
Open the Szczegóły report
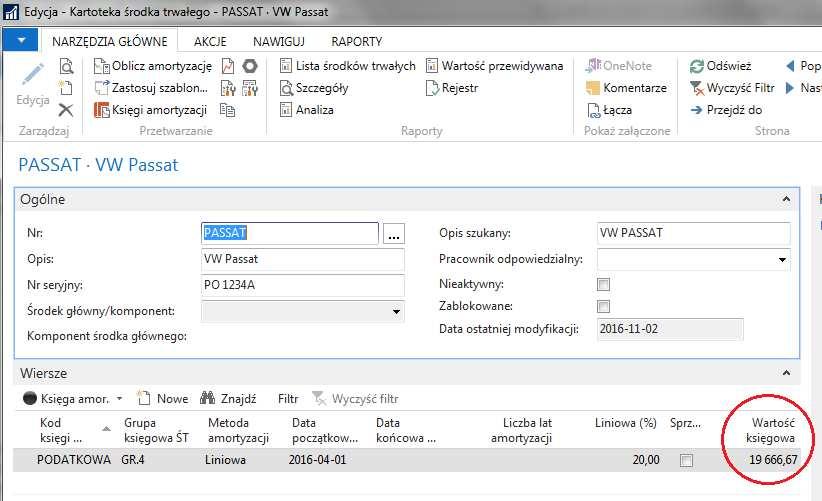click(314, 88)
